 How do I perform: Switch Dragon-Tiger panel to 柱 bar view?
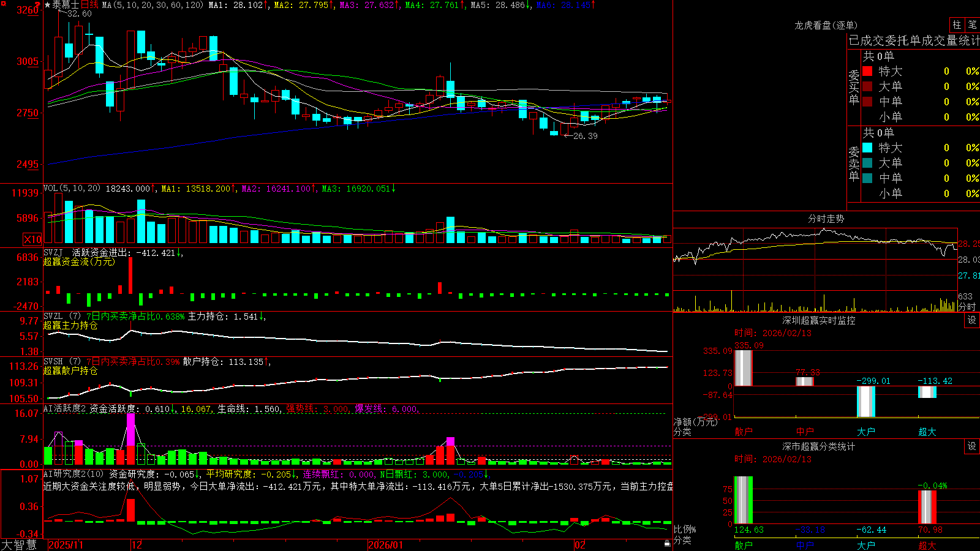[957, 25]
